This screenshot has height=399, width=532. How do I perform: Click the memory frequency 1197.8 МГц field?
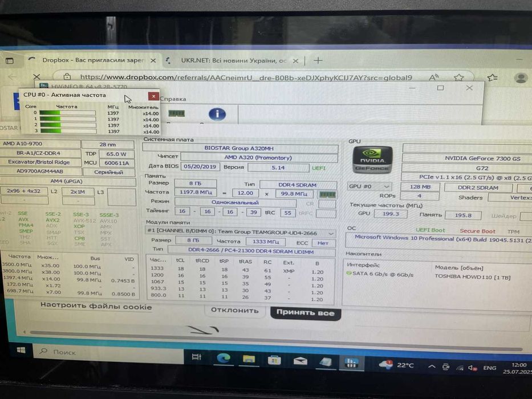click(x=196, y=193)
